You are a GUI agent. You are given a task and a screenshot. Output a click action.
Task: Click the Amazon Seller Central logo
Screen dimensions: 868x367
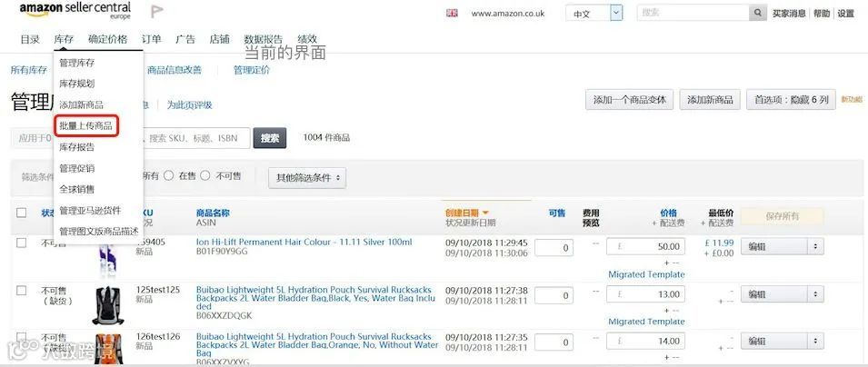coord(75,11)
